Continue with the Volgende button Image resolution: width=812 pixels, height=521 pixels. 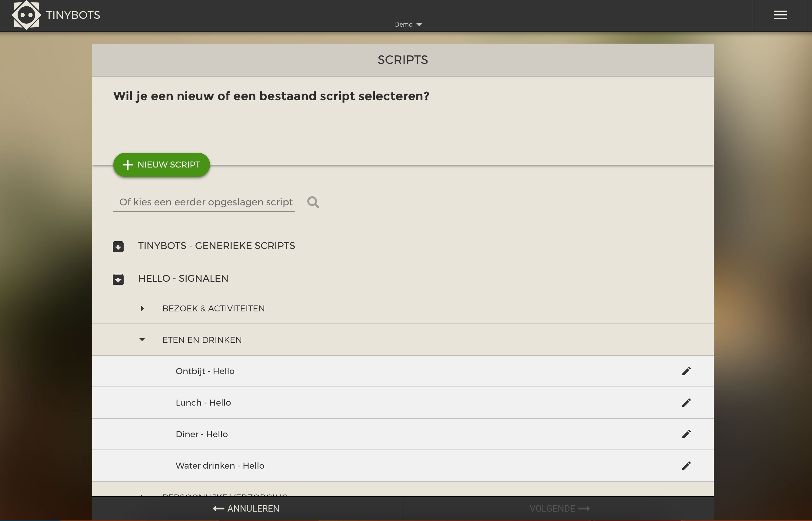click(x=559, y=508)
